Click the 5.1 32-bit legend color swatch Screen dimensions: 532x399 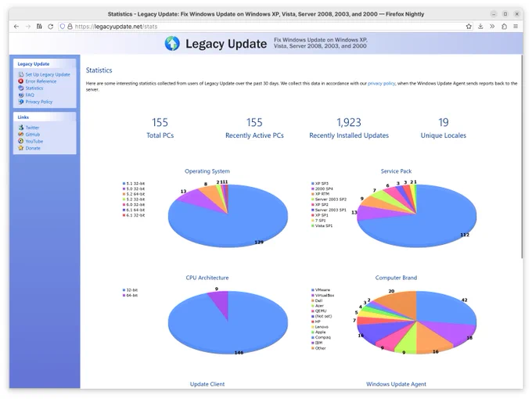click(124, 184)
